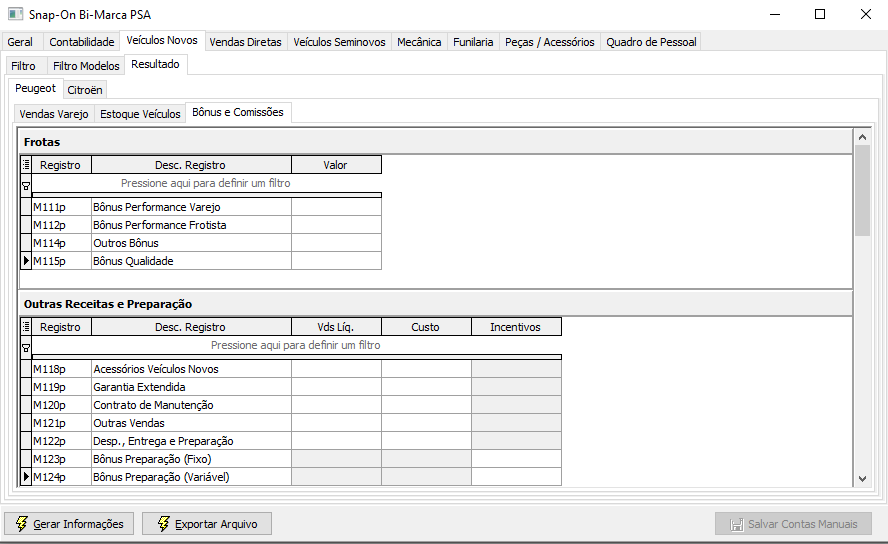Switch to Citroën brand tab
The image size is (888, 544).
[85, 89]
